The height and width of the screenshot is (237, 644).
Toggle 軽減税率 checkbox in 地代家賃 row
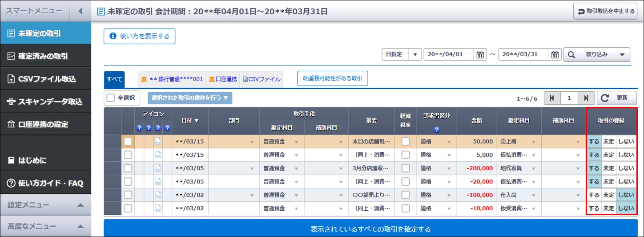pyautogui.click(x=406, y=168)
